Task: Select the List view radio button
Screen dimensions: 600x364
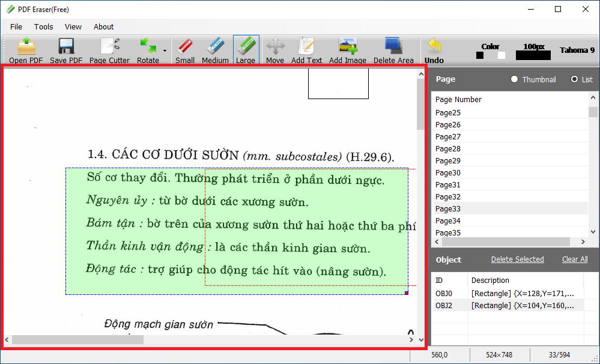Action: click(574, 79)
